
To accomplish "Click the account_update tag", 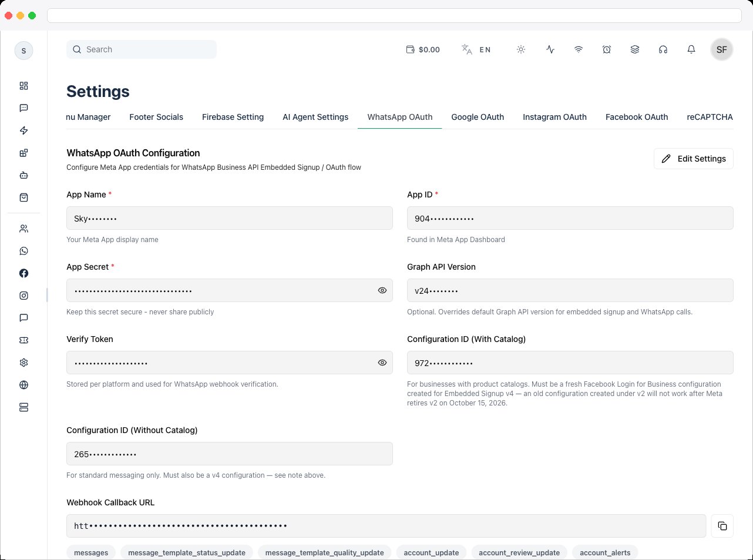I will 431,552.
